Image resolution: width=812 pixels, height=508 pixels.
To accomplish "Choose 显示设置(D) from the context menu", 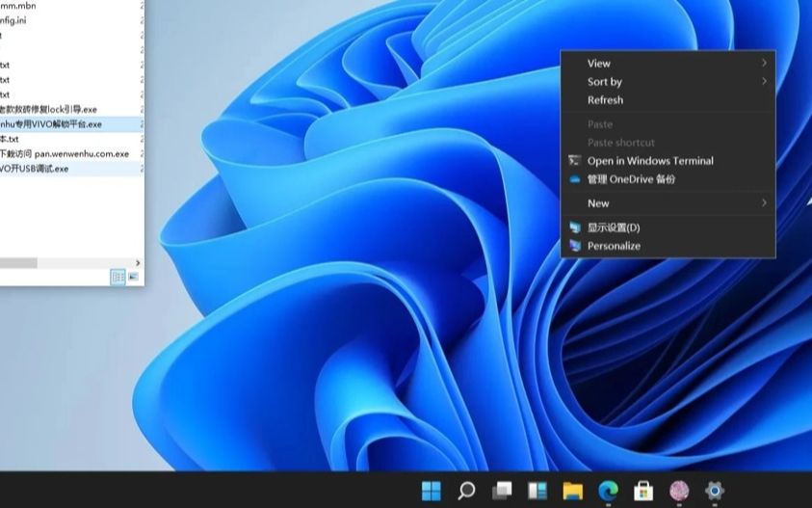I will 668,227.
